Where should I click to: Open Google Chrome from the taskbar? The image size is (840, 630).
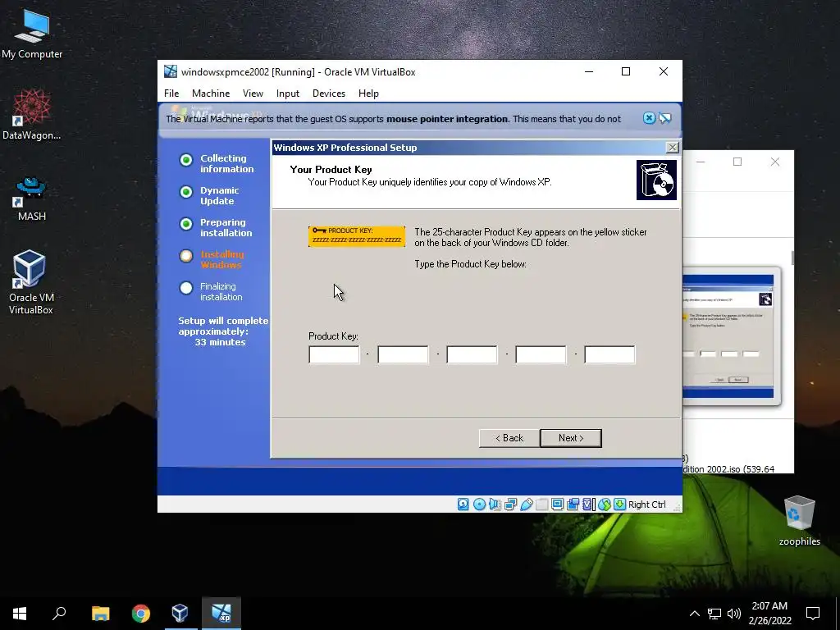pos(141,614)
